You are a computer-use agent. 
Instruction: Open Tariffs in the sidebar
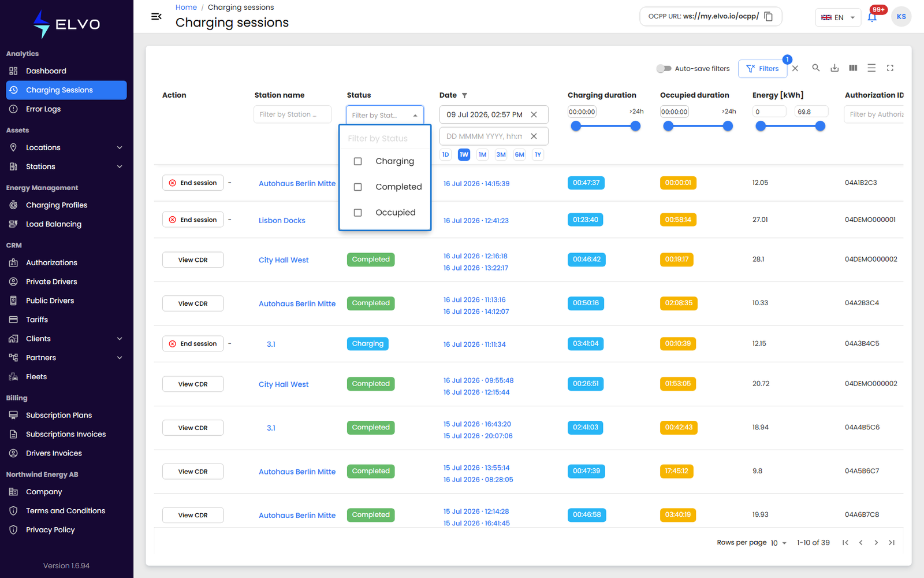click(66, 320)
